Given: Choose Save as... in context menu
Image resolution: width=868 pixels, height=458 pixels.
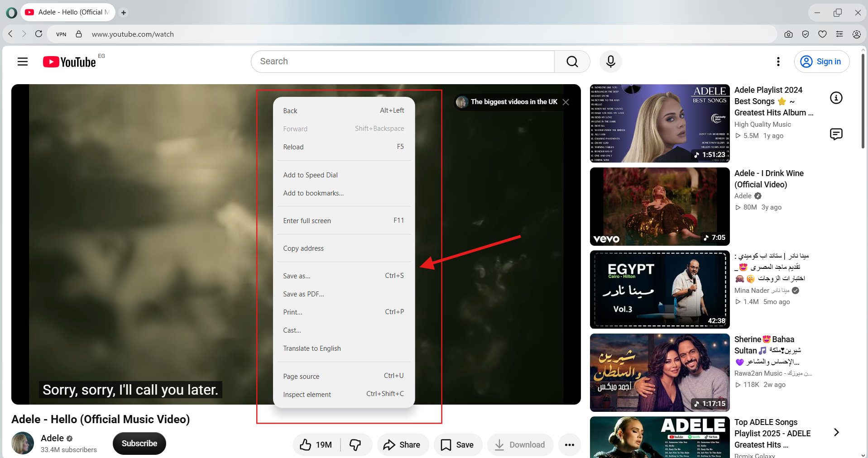Looking at the screenshot, I should (344, 276).
